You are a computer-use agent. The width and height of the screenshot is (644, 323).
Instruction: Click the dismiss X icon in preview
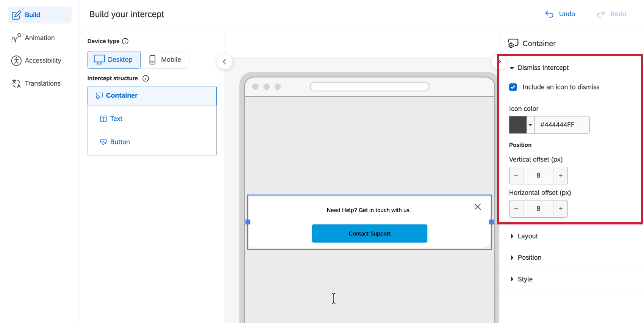[x=478, y=207]
